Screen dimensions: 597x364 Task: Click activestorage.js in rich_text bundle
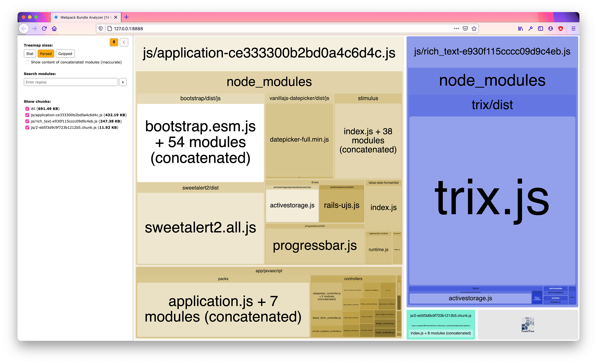(x=470, y=298)
